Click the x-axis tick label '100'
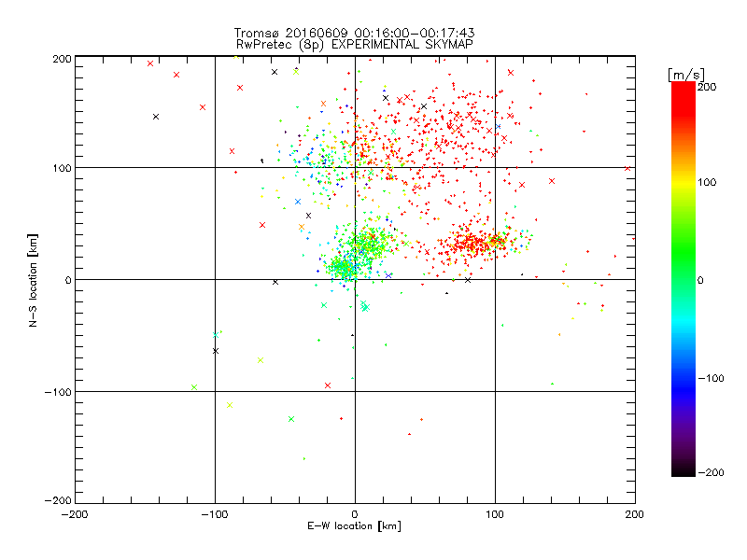747x560 pixels. [x=495, y=514]
